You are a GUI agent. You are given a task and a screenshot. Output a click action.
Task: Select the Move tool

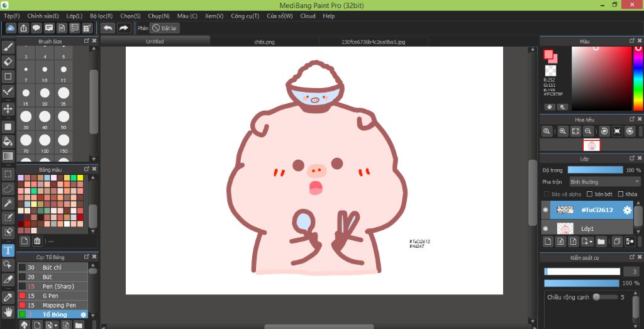(x=8, y=109)
